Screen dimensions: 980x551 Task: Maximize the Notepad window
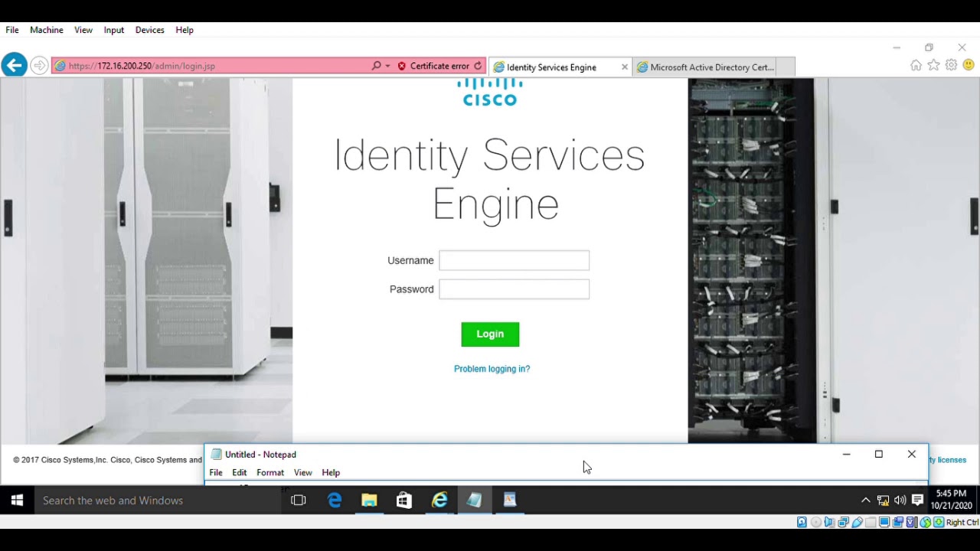(x=879, y=455)
